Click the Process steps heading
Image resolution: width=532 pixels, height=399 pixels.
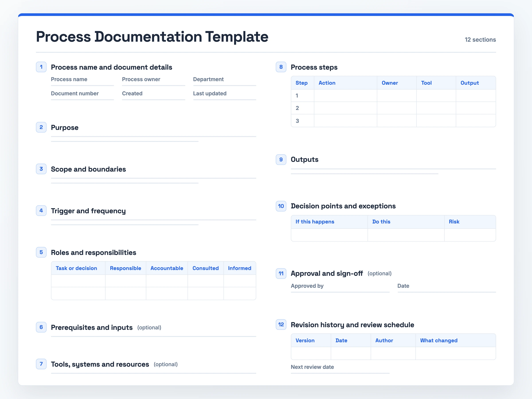click(314, 67)
